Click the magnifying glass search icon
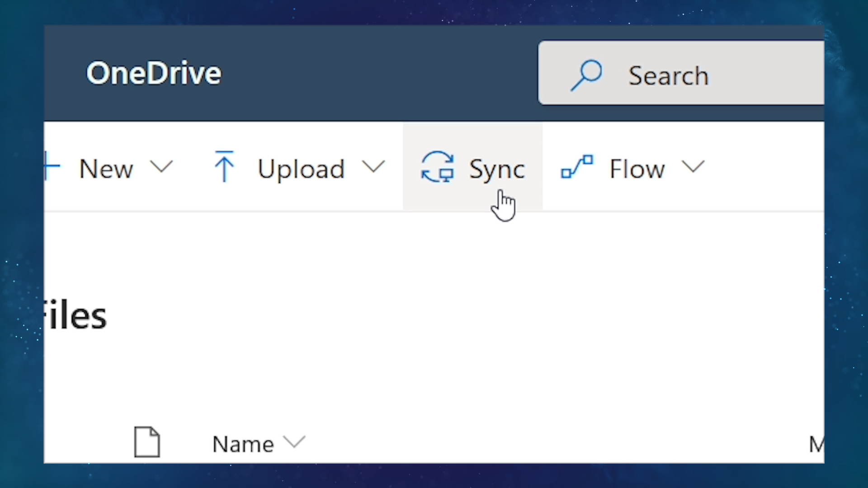This screenshot has width=868, height=488. coord(586,75)
